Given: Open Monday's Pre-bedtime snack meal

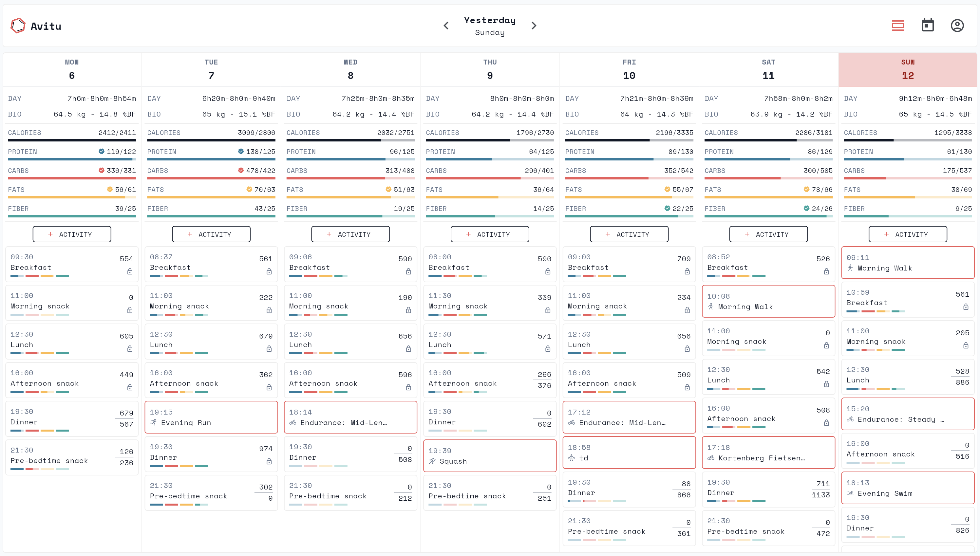Looking at the screenshot, I should [72, 457].
